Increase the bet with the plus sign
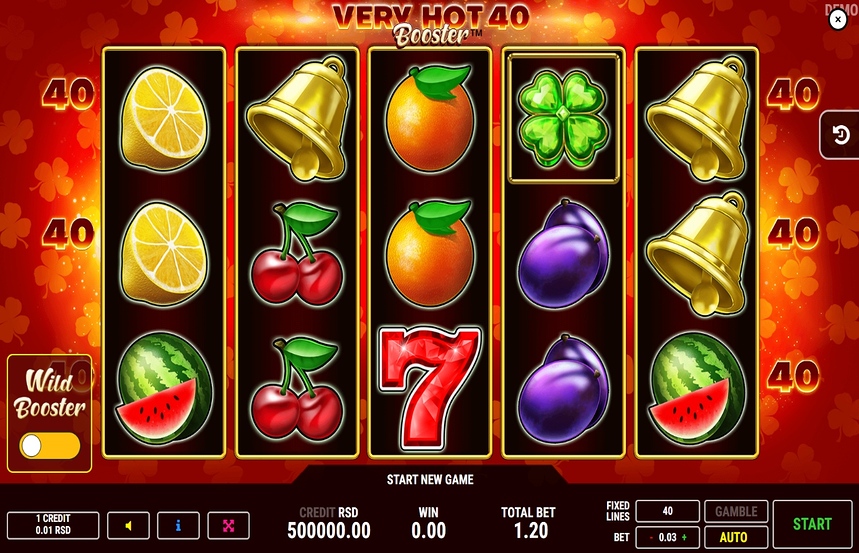 [x=684, y=538]
